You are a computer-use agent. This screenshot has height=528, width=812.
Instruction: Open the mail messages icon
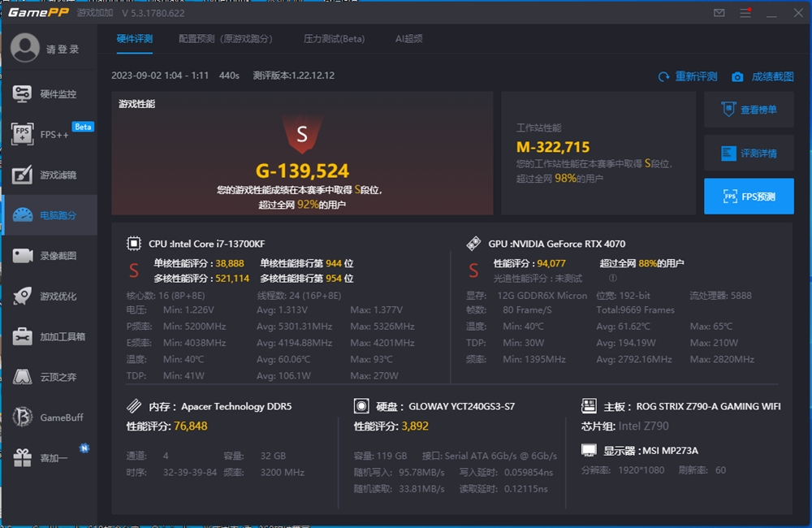pyautogui.click(x=719, y=13)
